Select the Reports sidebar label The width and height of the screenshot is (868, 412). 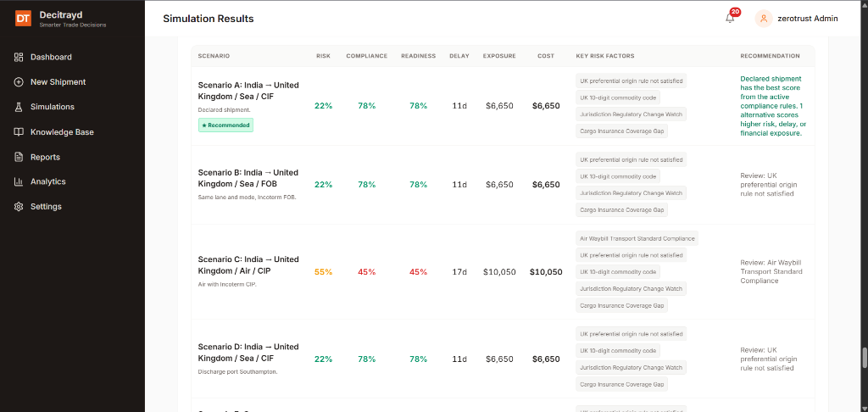pyautogui.click(x=46, y=158)
